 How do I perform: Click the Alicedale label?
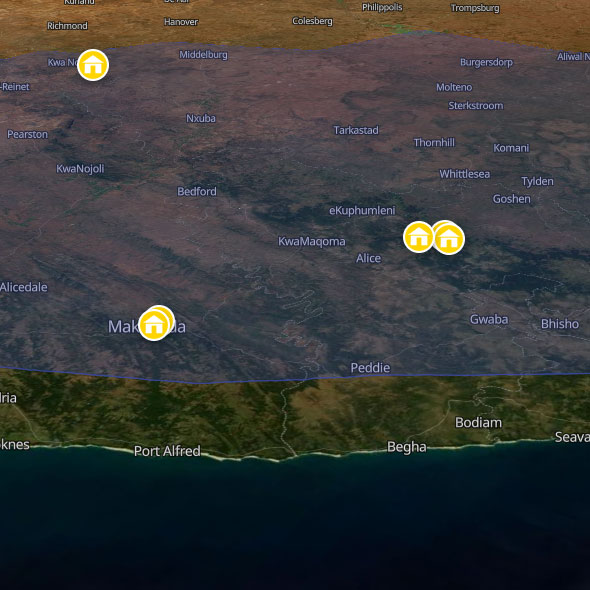(x=24, y=287)
